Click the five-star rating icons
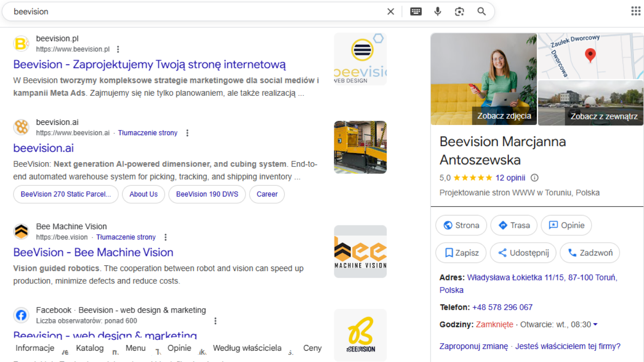 click(473, 178)
